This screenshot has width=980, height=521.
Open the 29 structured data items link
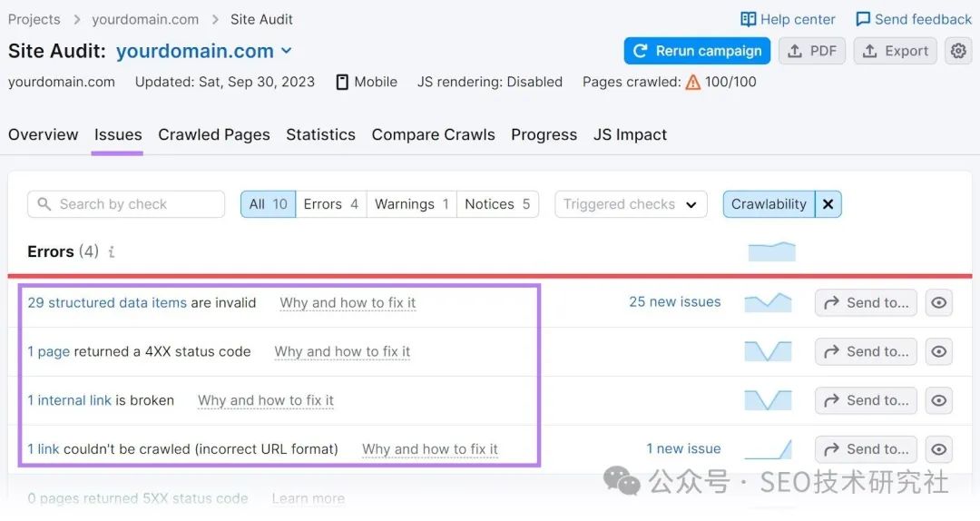click(x=107, y=303)
